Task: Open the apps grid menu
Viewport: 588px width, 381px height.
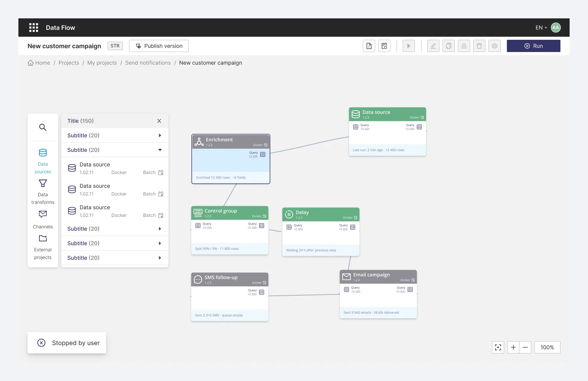Action: pyautogui.click(x=34, y=28)
